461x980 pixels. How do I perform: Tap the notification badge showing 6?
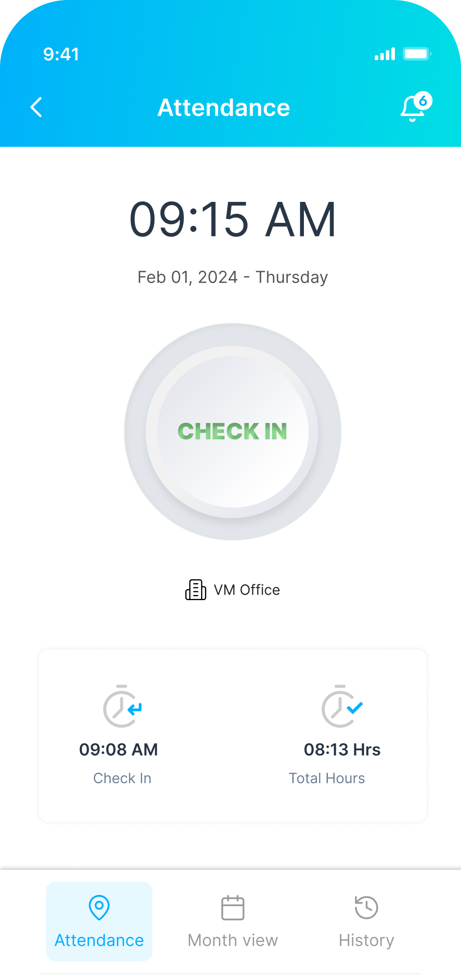(423, 101)
